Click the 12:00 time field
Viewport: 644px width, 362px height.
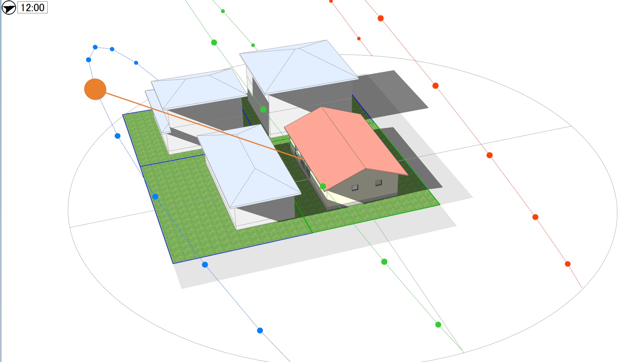(x=33, y=8)
